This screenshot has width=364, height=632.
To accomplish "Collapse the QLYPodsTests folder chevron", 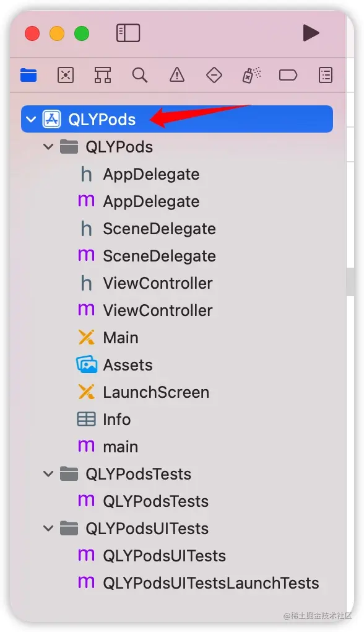I will click(48, 473).
